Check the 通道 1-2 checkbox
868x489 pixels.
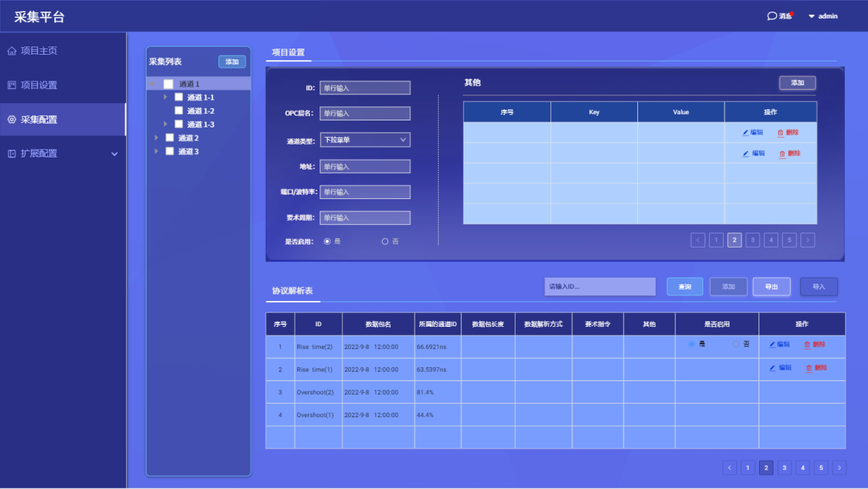pyautogui.click(x=179, y=111)
